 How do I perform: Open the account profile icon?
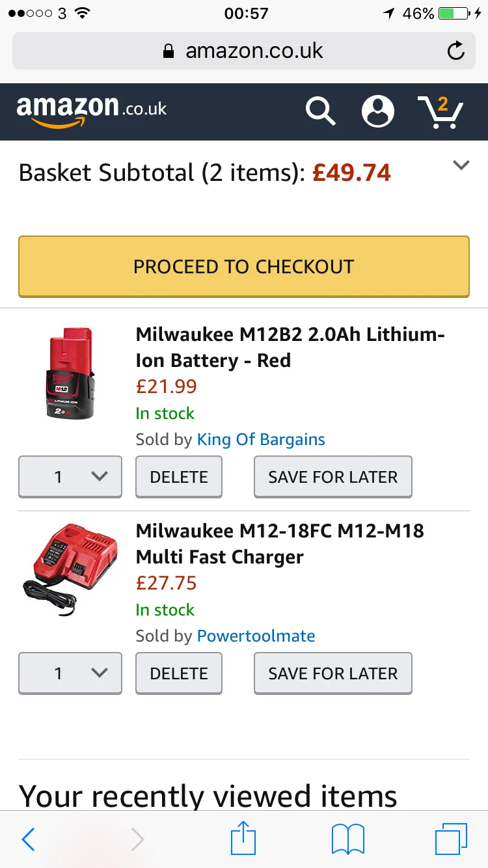[x=378, y=111]
